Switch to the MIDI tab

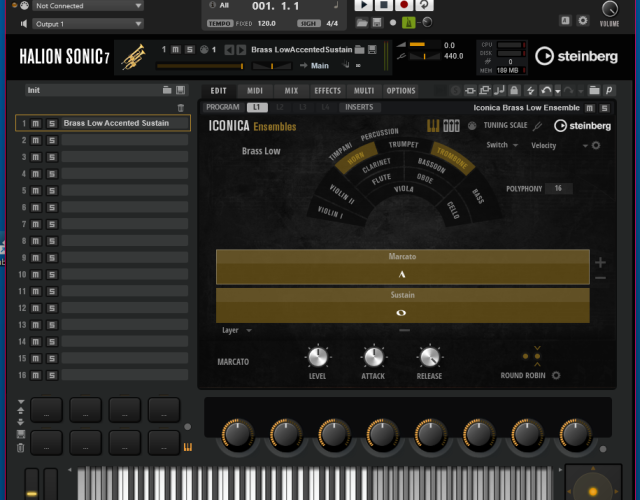tap(255, 91)
